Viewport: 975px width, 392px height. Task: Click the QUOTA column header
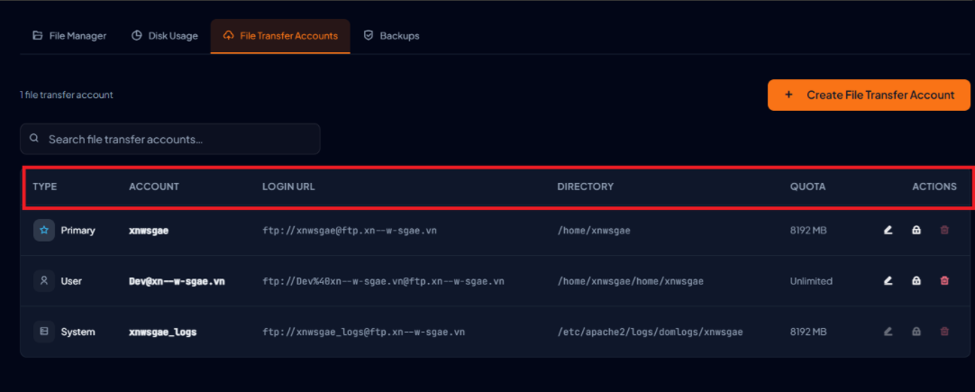[808, 187]
